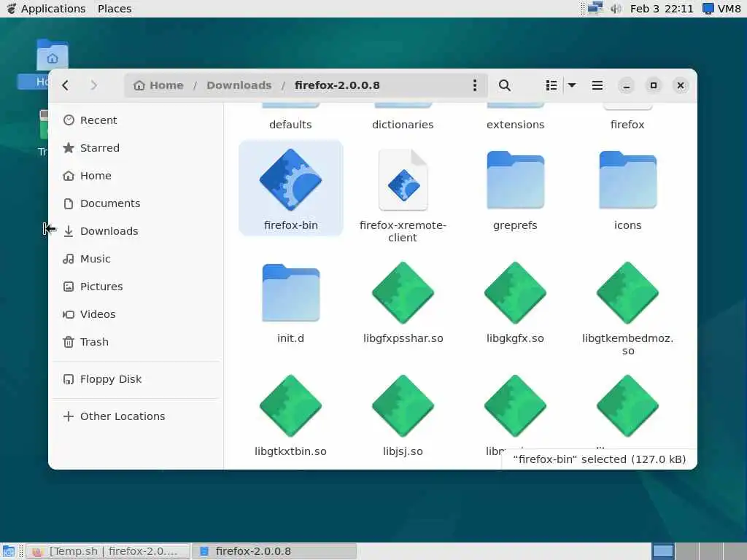Click the VM8 indicator in top panel
Image resolution: width=747 pixels, height=560 pixels.
(x=722, y=9)
